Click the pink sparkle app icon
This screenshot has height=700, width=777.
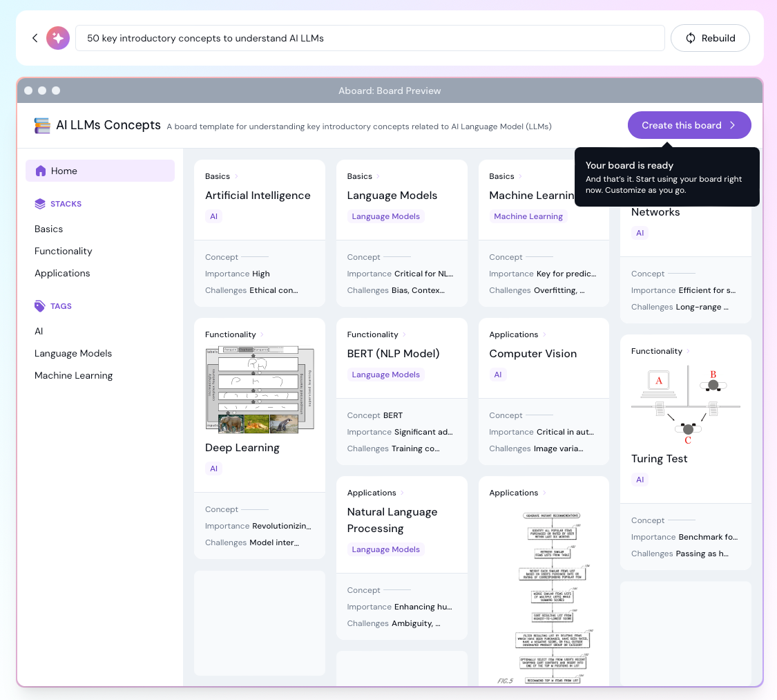(x=58, y=38)
